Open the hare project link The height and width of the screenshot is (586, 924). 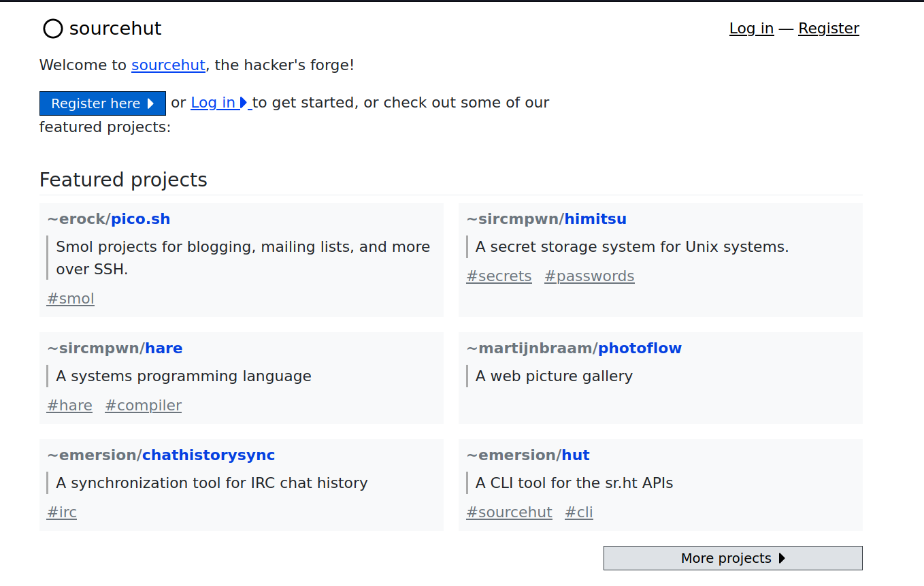[163, 348]
